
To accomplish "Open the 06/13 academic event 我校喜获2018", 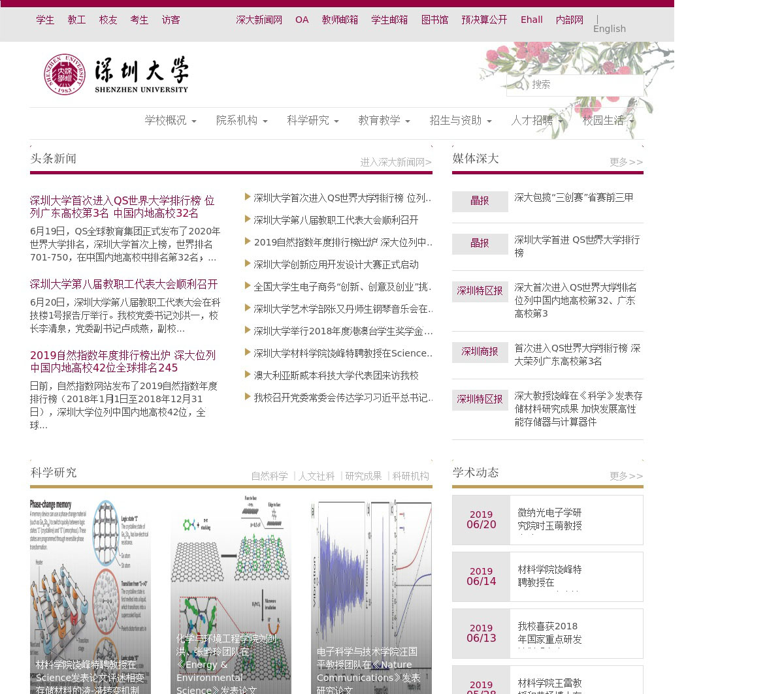I will coord(547,634).
